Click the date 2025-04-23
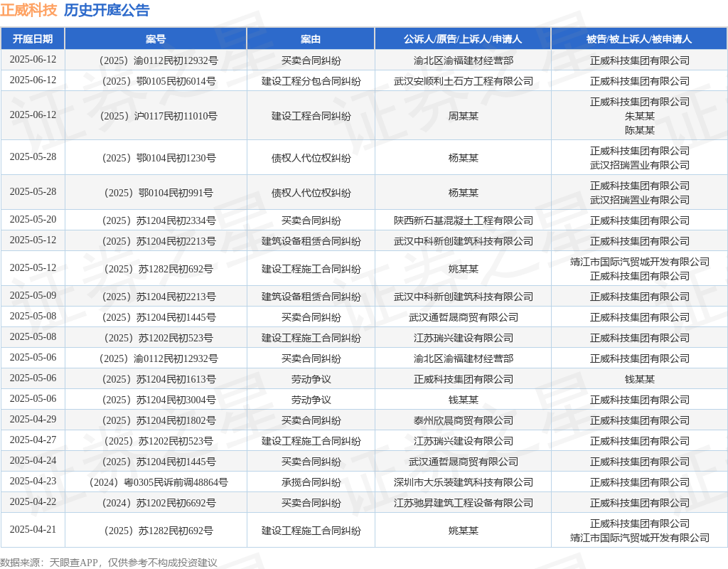The image size is (728, 569). point(33,482)
